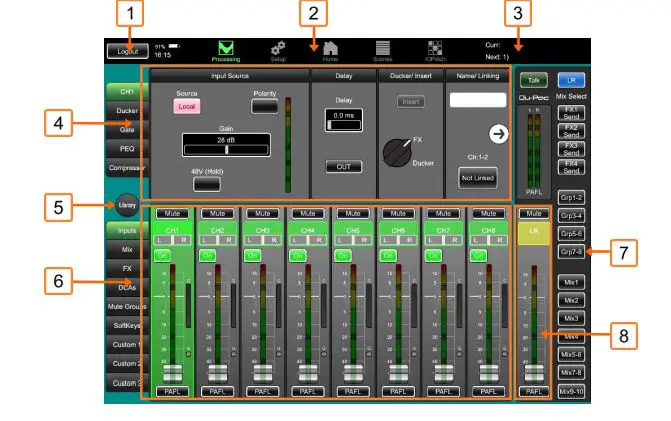Toggle the Polarity button
The height and width of the screenshot is (421, 671).
[x=265, y=107]
